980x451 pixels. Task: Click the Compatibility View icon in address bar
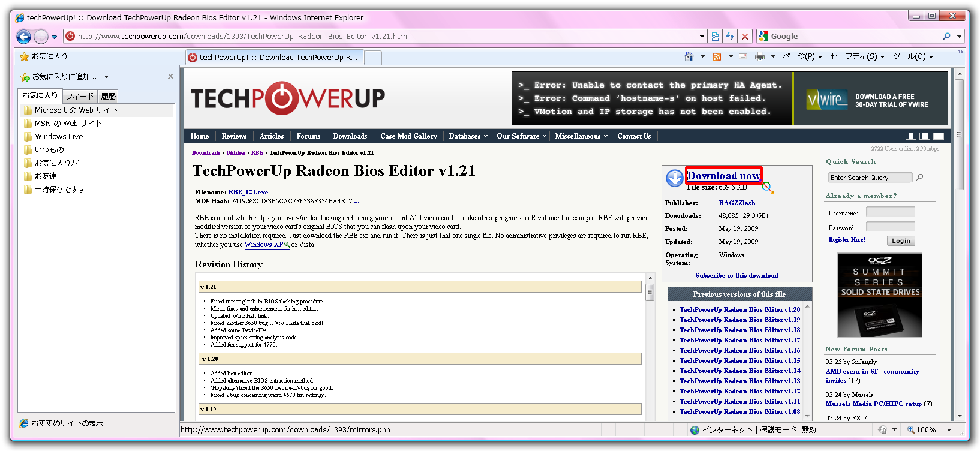pyautogui.click(x=715, y=37)
